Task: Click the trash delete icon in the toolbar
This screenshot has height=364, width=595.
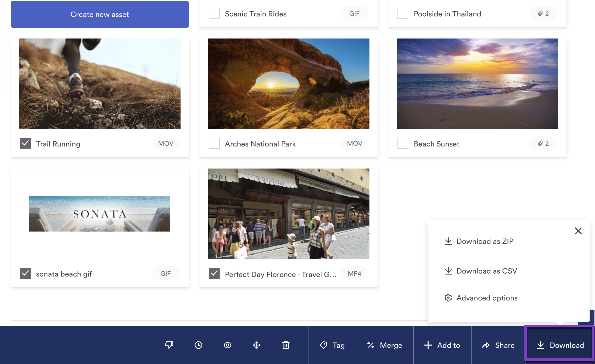Action: pos(286,345)
